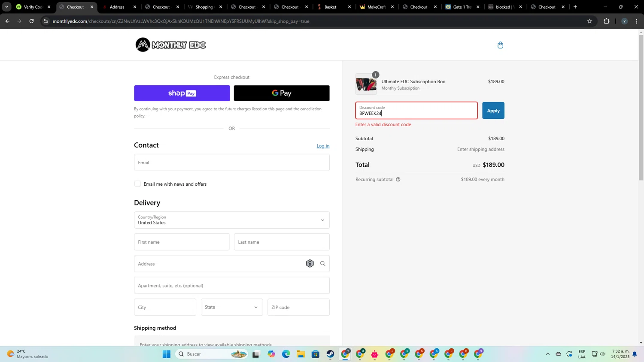Open the Task View taskbar icon

pyautogui.click(x=256, y=354)
